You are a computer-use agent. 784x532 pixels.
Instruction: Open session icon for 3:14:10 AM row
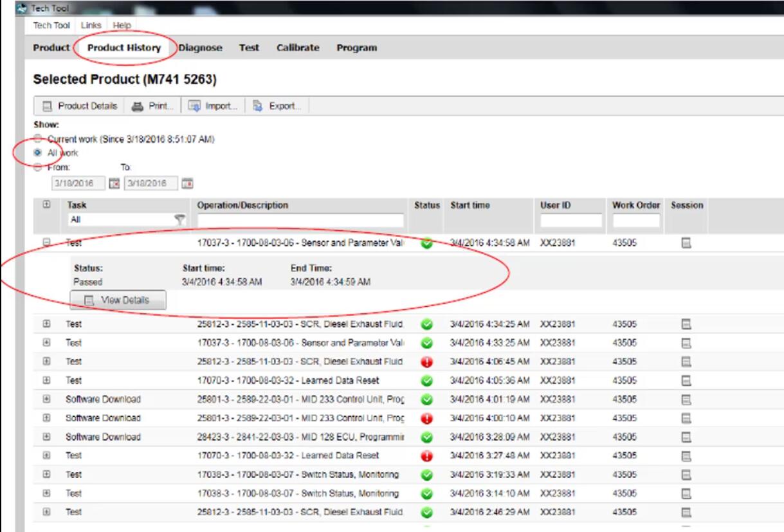pos(687,493)
